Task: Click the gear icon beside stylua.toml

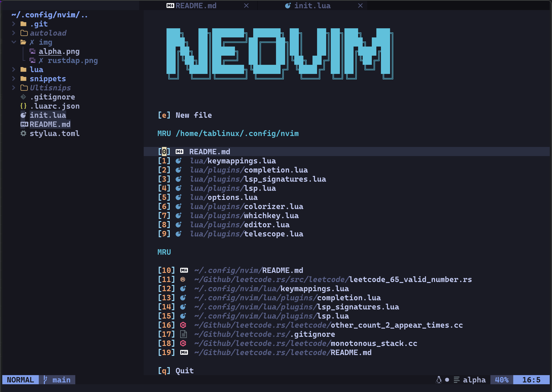Action: (x=23, y=133)
